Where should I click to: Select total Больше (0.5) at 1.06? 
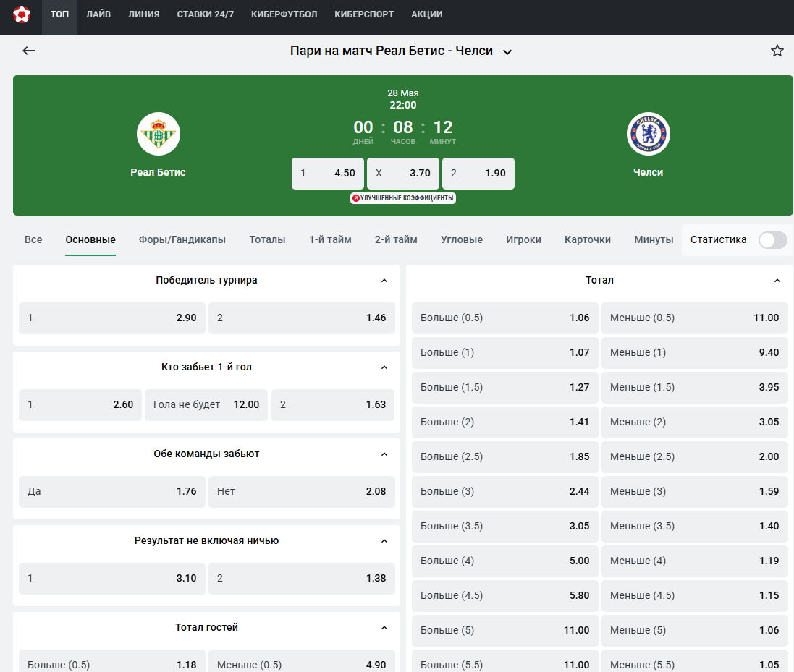pyautogui.click(x=505, y=318)
